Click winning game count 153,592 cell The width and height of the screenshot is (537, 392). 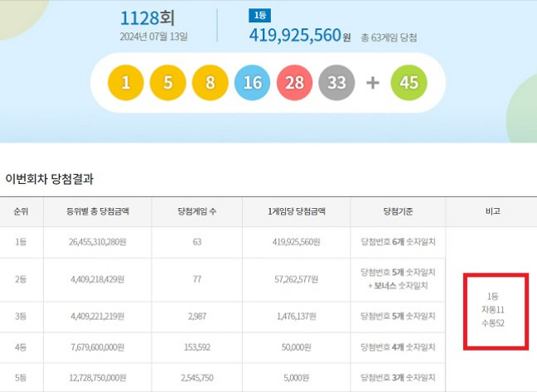[197, 347]
